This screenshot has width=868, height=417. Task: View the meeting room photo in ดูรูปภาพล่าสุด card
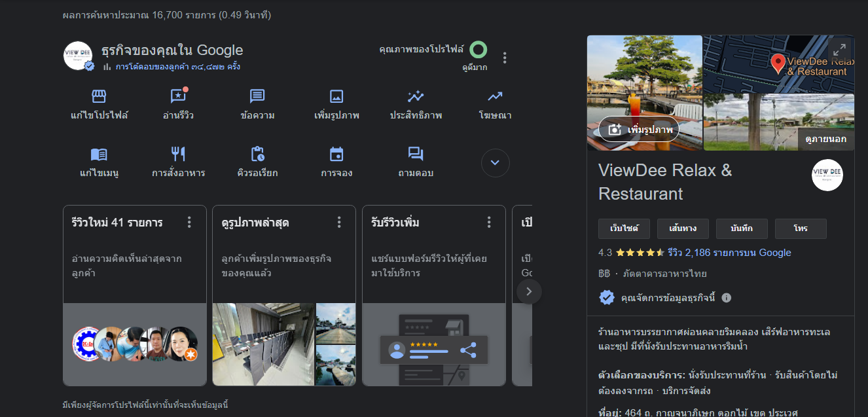[x=263, y=344]
